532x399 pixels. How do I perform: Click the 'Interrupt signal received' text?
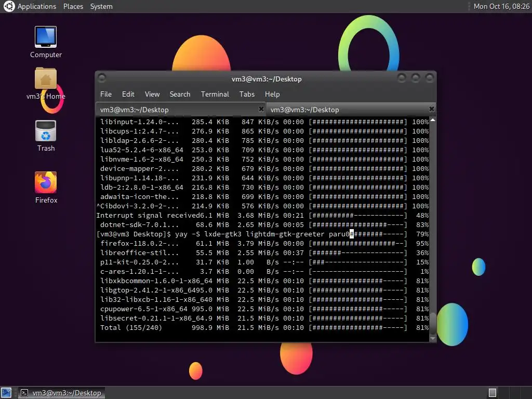[148, 216]
